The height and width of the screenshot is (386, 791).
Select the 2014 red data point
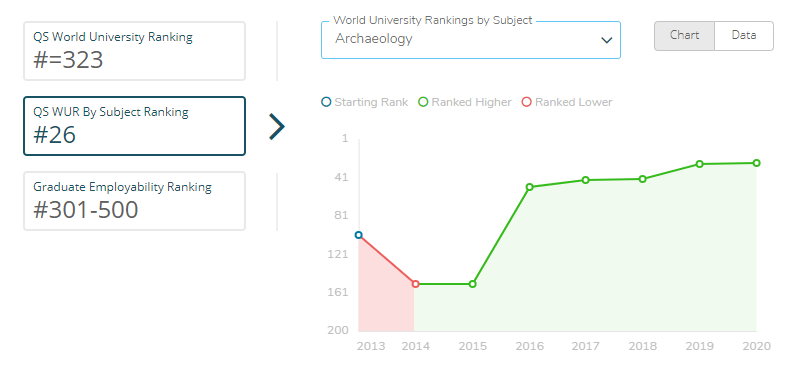(416, 284)
